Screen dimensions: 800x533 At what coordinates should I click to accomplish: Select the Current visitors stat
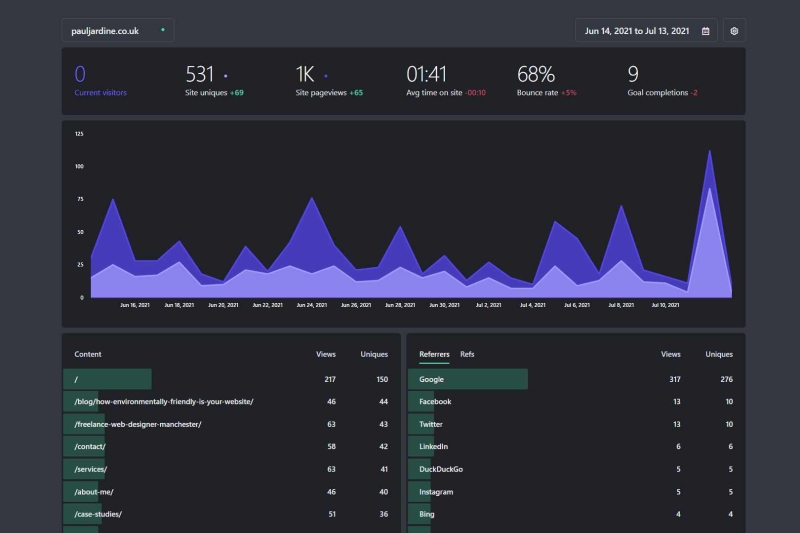point(101,81)
